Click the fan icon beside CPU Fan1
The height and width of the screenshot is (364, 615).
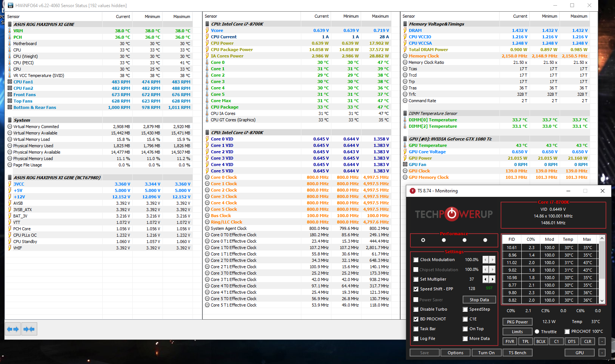(x=10, y=82)
